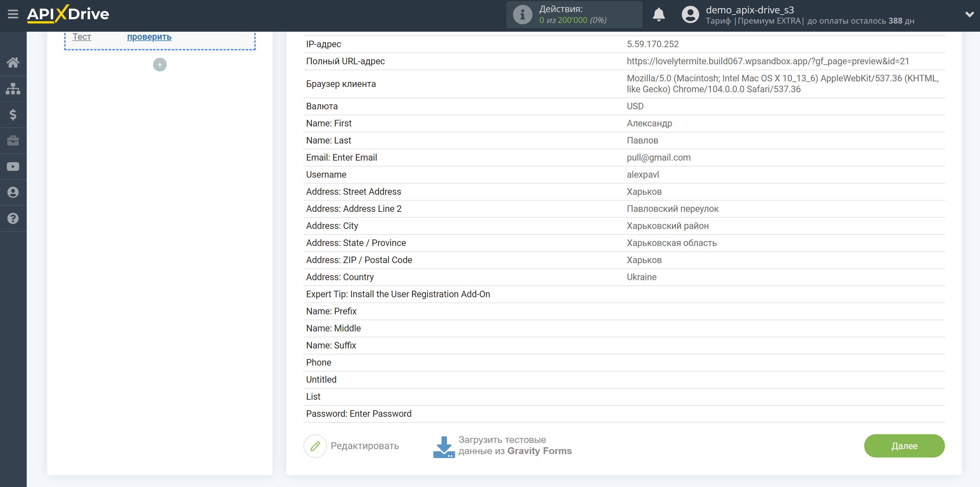
Task: Expand the account dropdown chevron
Action: pos(969,15)
